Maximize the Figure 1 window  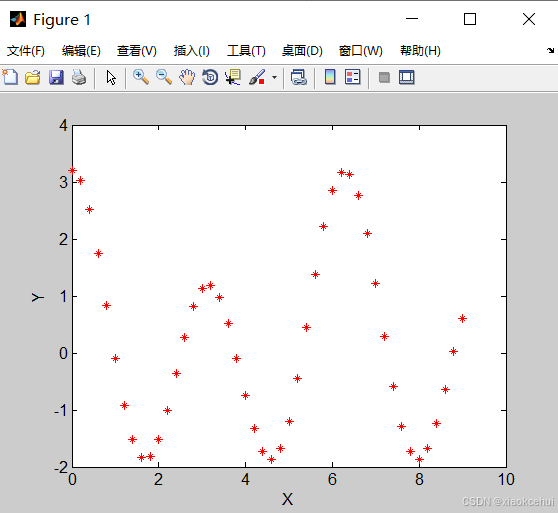click(x=470, y=19)
